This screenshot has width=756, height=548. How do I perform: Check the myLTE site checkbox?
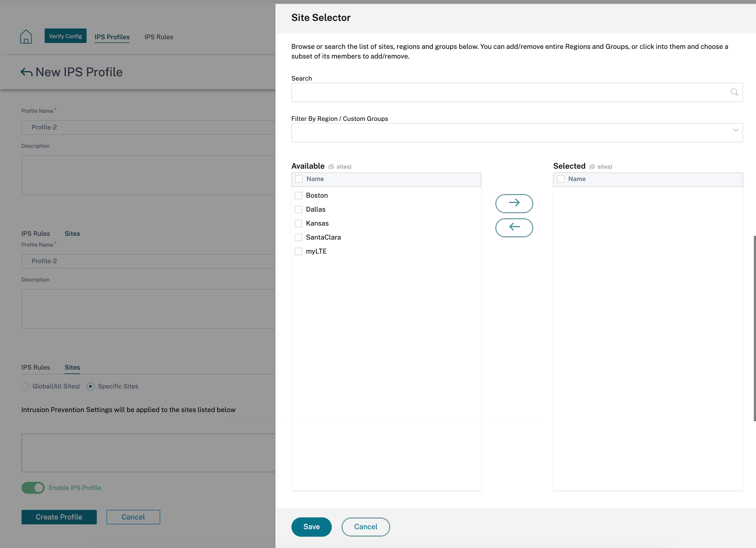[298, 251]
